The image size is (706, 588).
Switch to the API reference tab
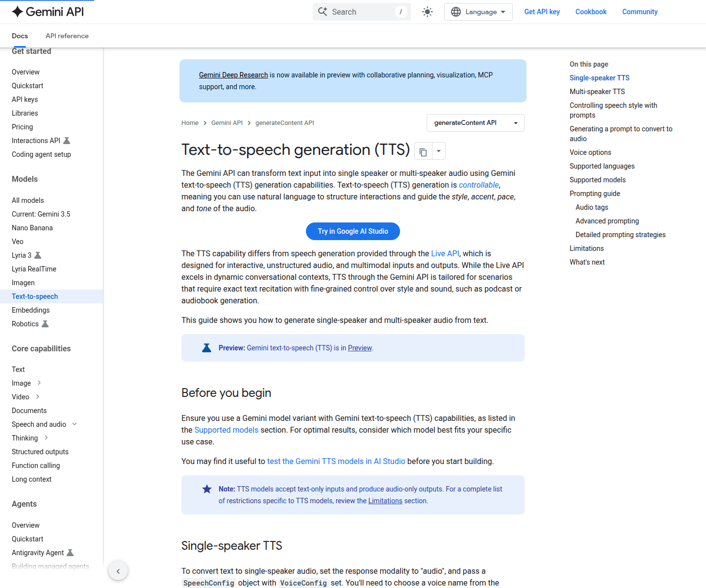(x=67, y=36)
